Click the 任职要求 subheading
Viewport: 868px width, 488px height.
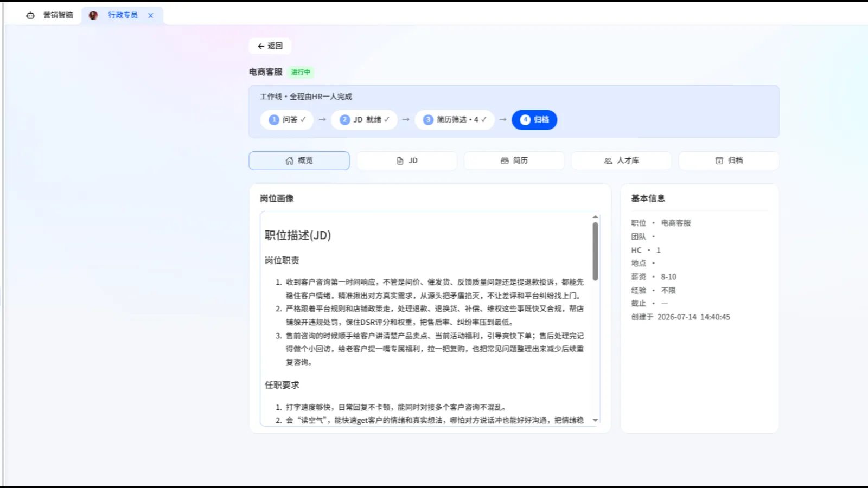[282, 385]
